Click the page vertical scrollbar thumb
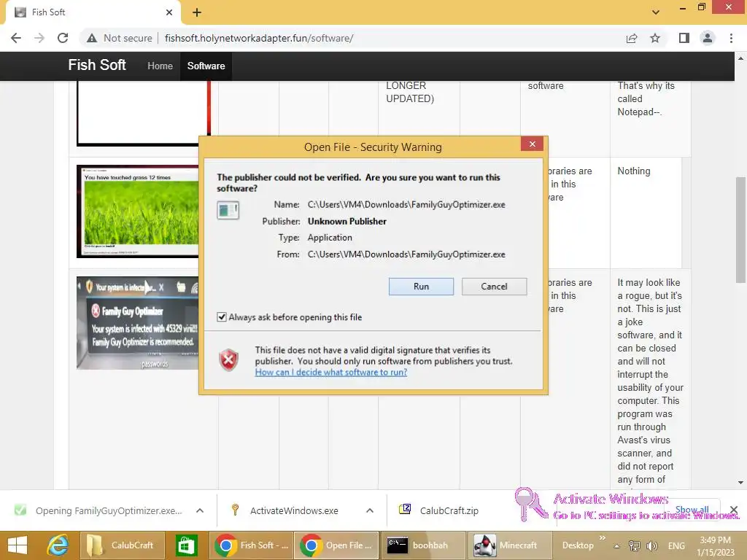The height and width of the screenshot is (560, 747). pyautogui.click(x=740, y=230)
